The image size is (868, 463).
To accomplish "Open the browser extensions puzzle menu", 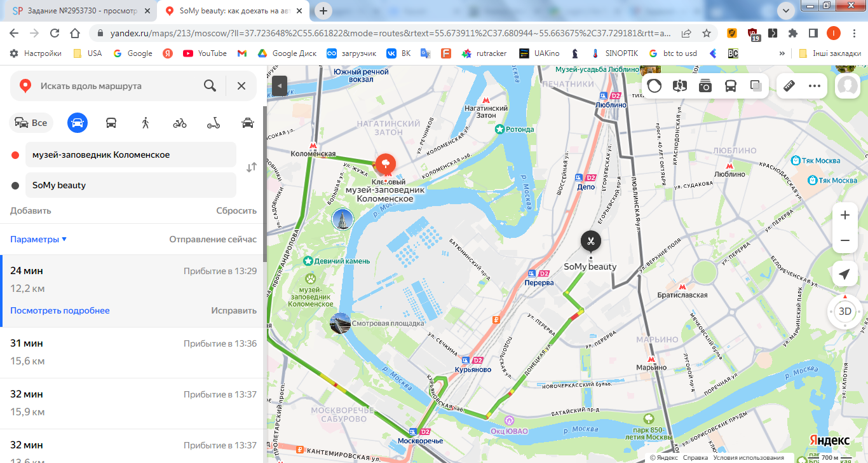I will pyautogui.click(x=793, y=33).
